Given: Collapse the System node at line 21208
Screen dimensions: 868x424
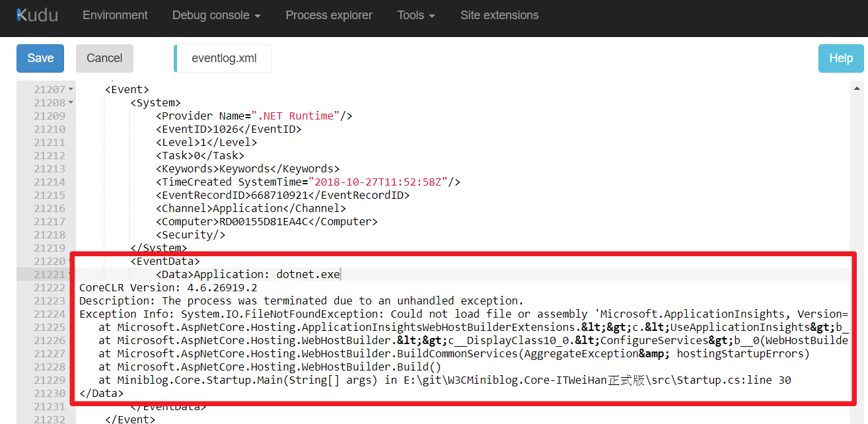Looking at the screenshot, I should (x=71, y=103).
